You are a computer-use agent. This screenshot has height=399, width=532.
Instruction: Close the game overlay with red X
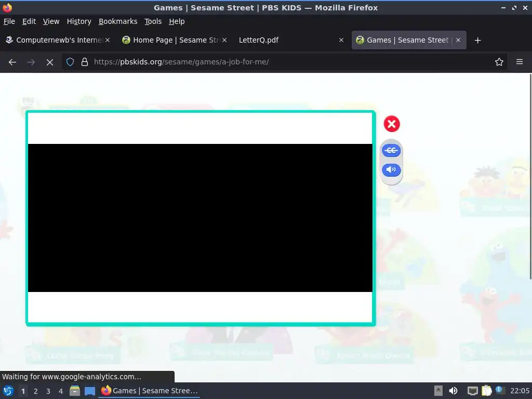coord(392,124)
